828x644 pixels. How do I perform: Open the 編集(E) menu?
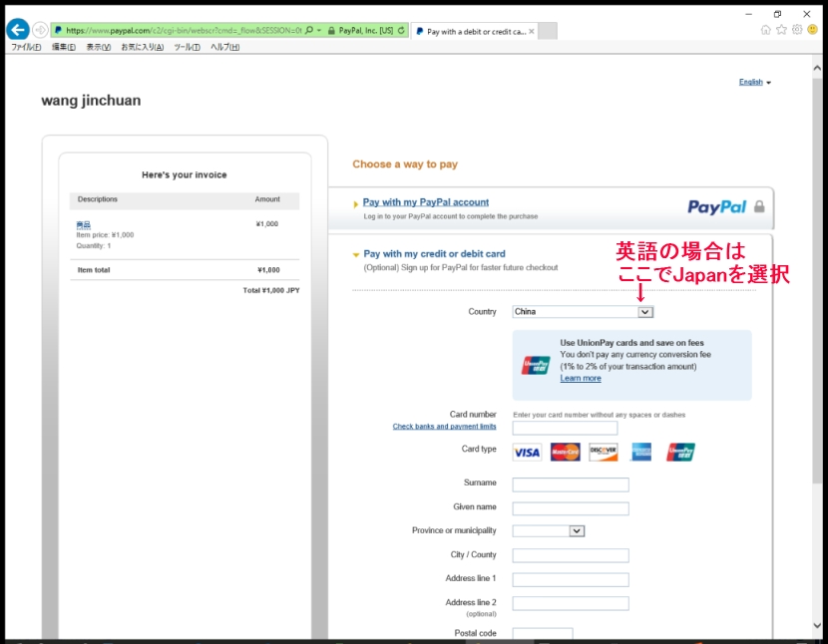click(x=64, y=47)
